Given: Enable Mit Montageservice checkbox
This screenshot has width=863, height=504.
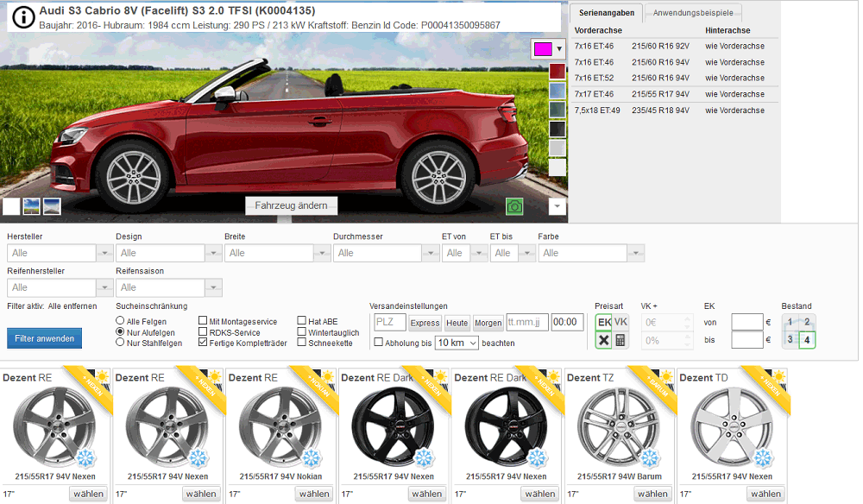Looking at the screenshot, I should point(203,321).
